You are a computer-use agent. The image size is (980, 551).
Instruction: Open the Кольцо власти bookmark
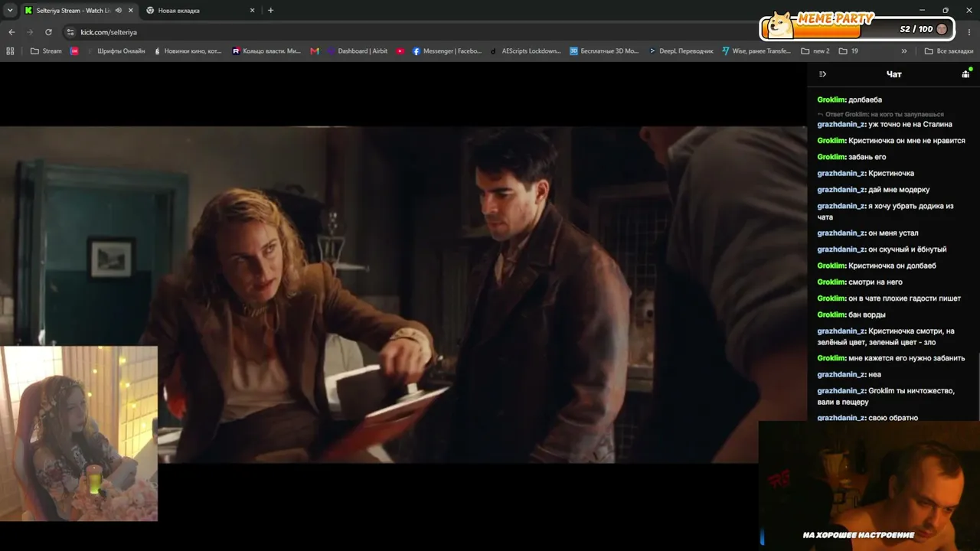pos(266,51)
